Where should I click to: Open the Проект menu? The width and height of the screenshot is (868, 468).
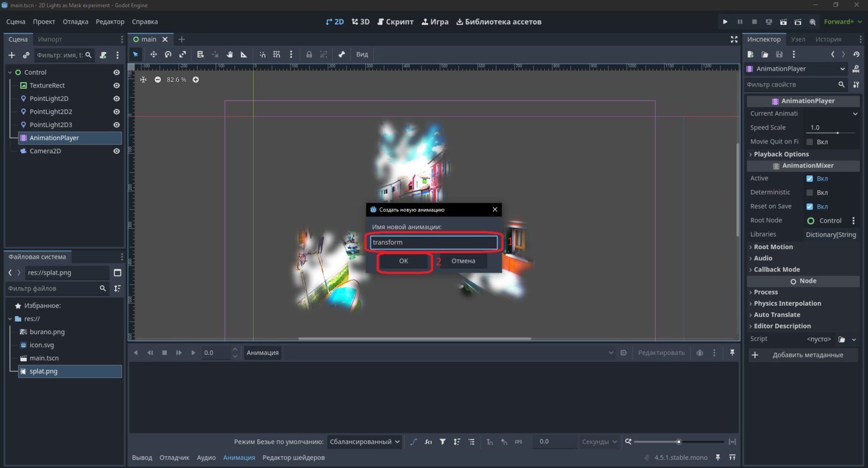44,21
